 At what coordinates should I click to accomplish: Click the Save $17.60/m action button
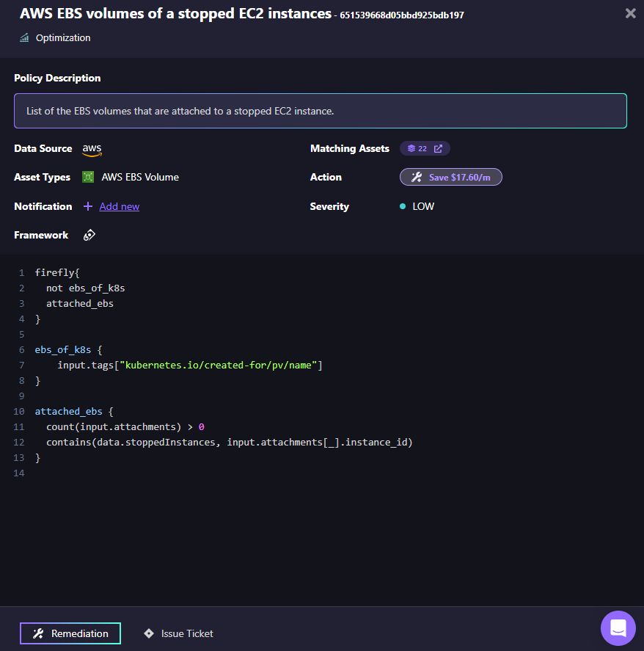pos(451,178)
